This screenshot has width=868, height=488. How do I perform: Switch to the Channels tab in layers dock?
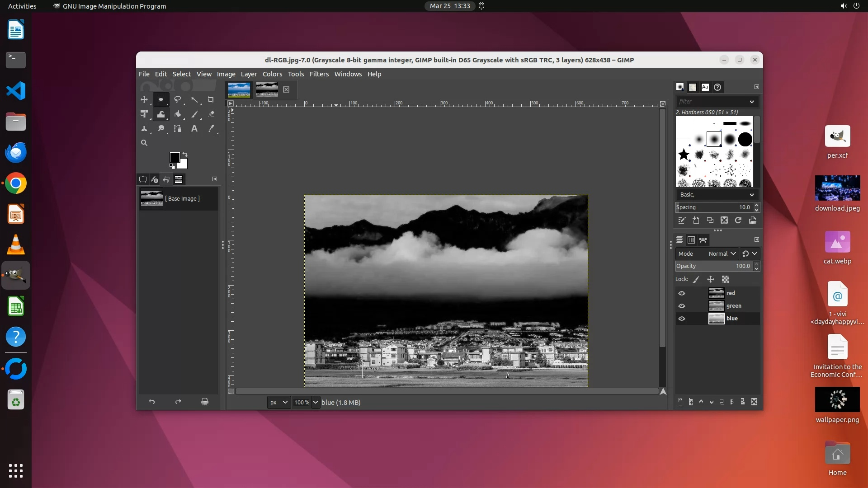click(x=691, y=240)
